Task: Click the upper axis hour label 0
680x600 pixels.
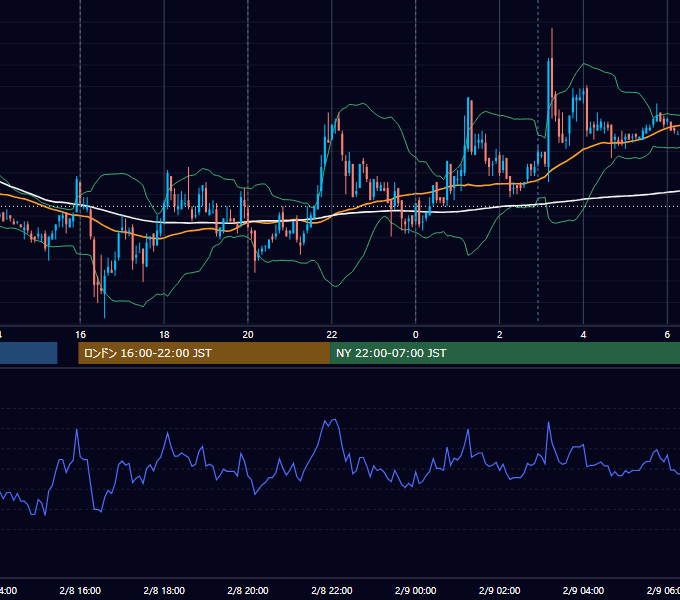Action: [415, 335]
